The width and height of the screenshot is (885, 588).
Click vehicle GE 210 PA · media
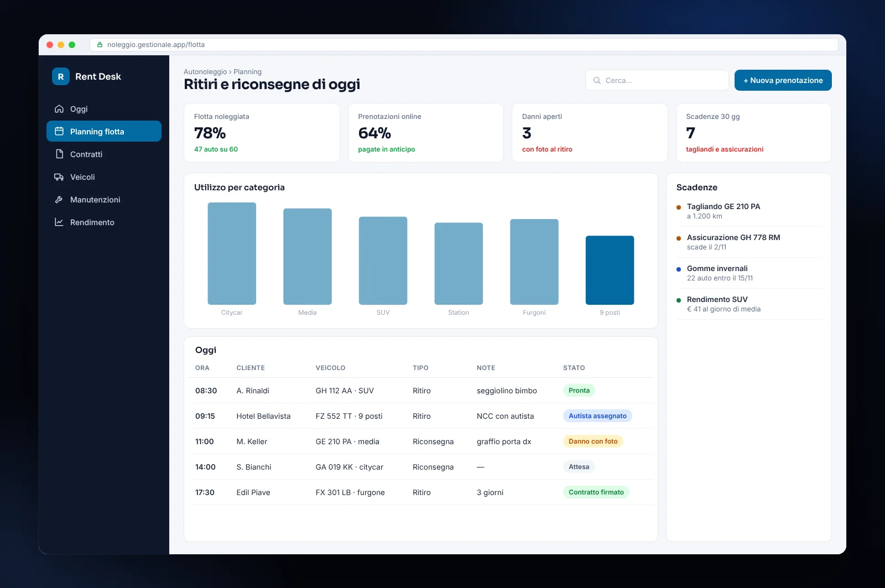pyautogui.click(x=347, y=441)
